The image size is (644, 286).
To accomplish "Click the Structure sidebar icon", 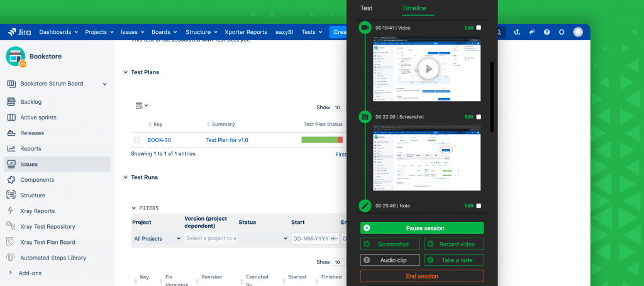I will click(11, 195).
